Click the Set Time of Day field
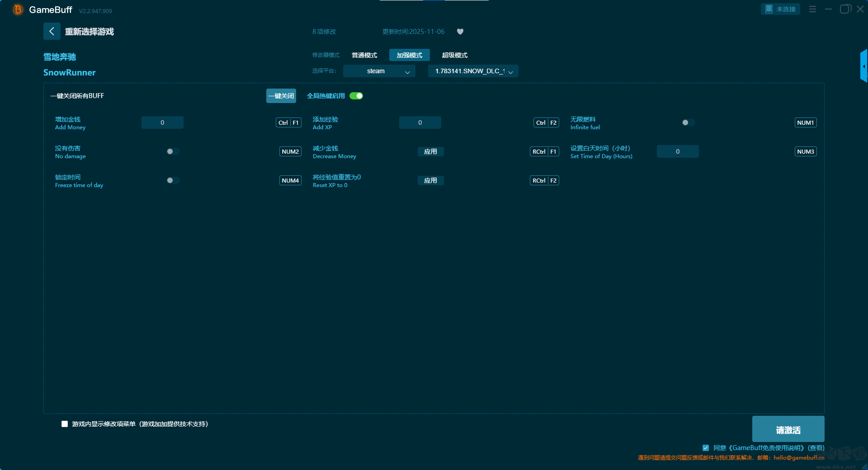This screenshot has width=868, height=470. [677, 151]
